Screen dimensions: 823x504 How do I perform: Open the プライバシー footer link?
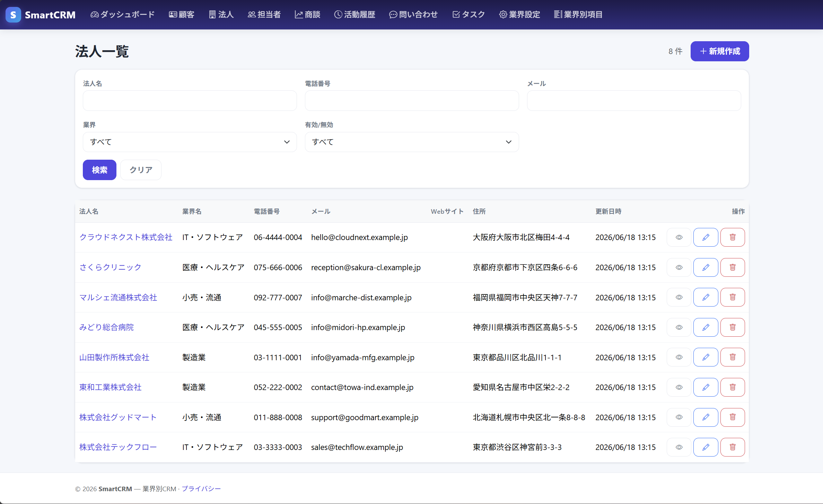[x=201, y=489]
